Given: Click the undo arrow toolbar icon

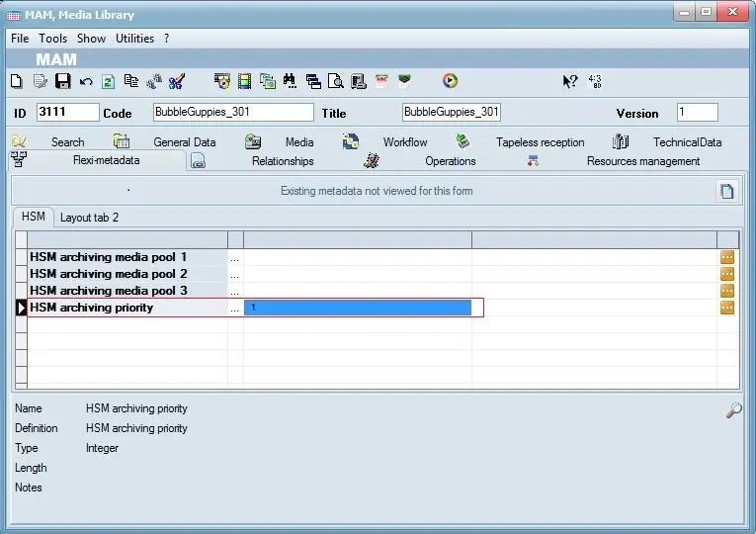Looking at the screenshot, I should pyautogui.click(x=86, y=81).
